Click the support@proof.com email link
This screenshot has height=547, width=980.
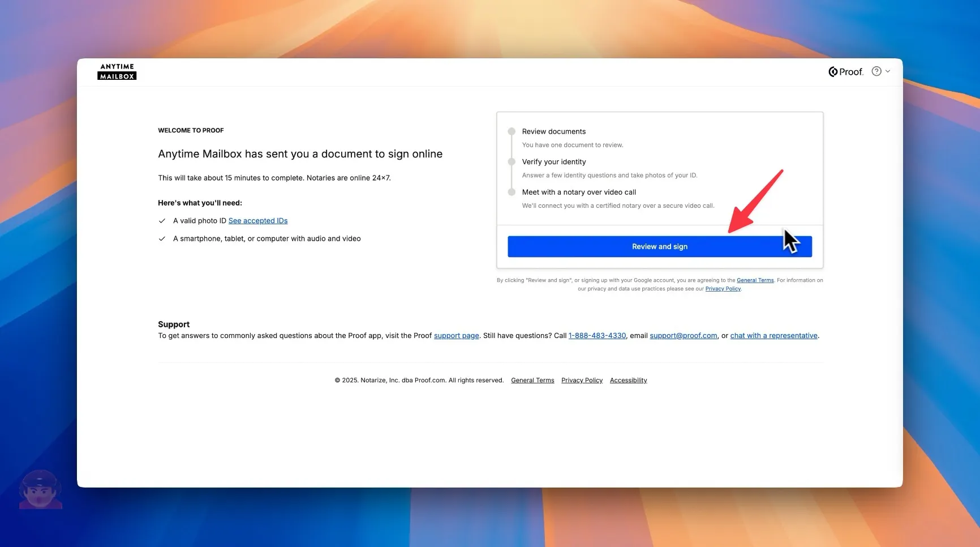click(683, 336)
